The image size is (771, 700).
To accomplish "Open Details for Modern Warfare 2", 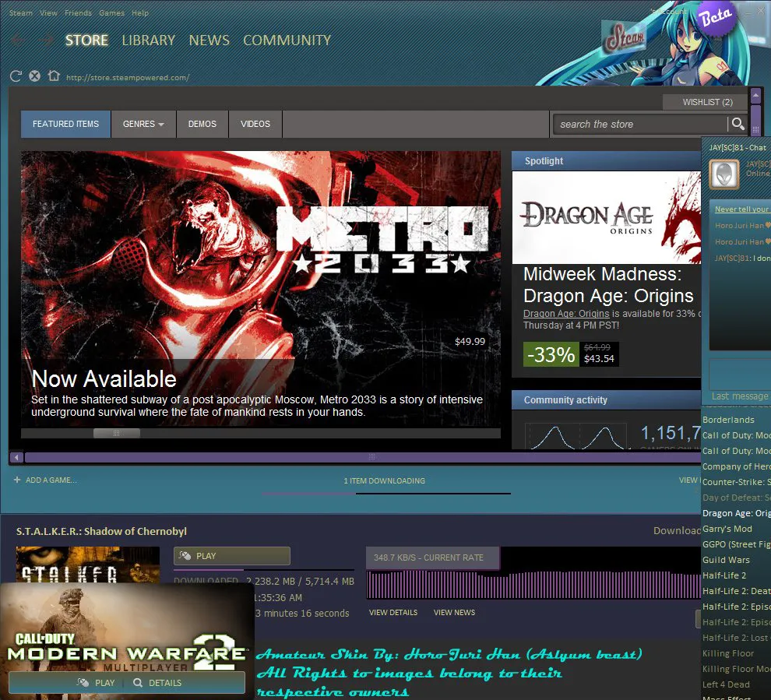I will point(157,683).
